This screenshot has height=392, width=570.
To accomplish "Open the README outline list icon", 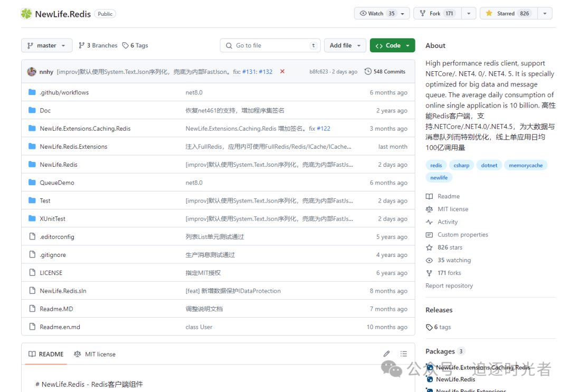I will (404, 353).
